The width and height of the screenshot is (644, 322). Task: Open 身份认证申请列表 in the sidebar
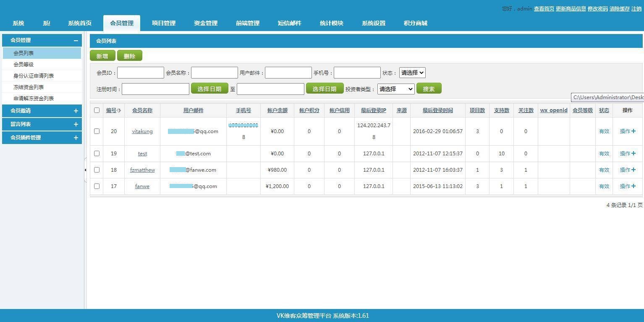click(34, 76)
